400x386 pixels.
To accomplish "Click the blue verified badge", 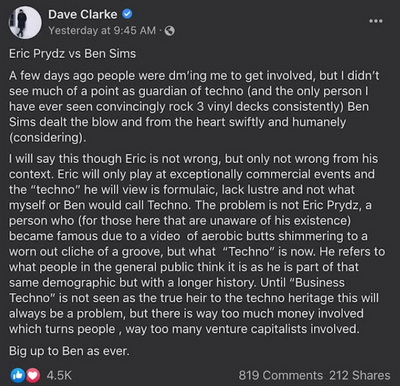I will pos(127,14).
